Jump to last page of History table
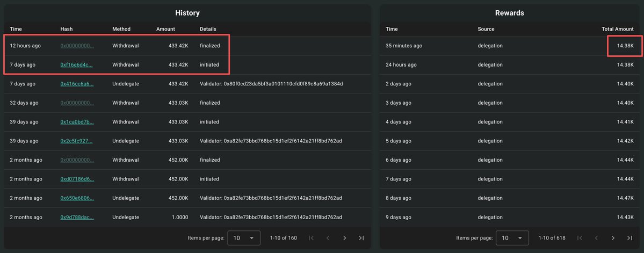Viewport: 644px width, 253px height. click(361, 238)
